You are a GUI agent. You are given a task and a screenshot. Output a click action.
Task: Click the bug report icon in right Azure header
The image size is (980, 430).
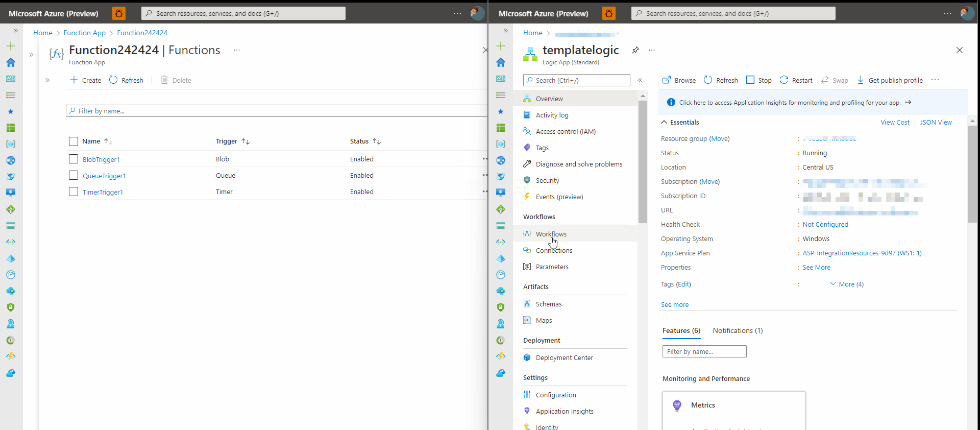pos(608,13)
